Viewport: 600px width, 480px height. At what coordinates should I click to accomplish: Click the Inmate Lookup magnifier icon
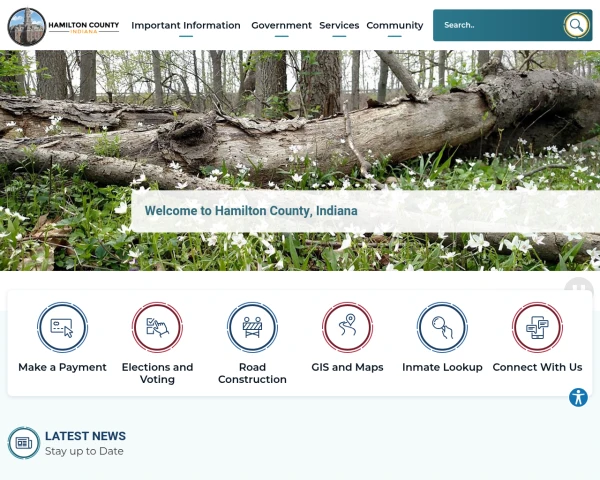[x=442, y=327]
